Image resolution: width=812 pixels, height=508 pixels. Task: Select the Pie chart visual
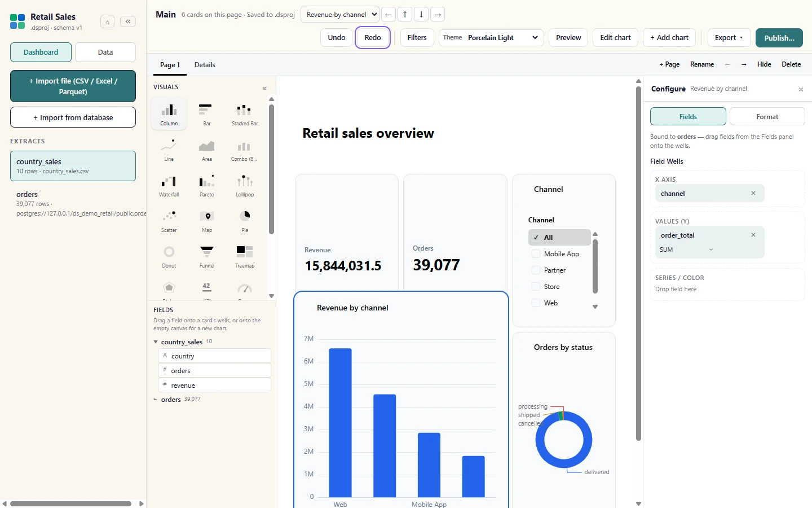pos(245,220)
